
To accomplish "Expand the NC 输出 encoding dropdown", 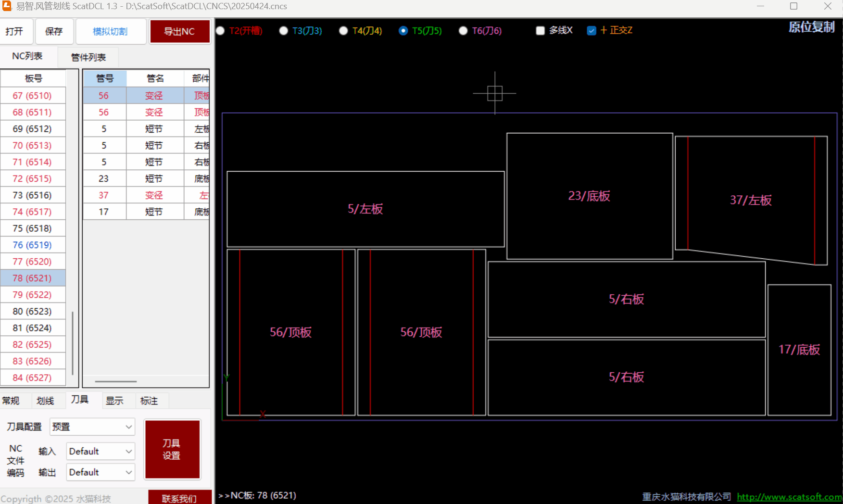I will tap(100, 472).
